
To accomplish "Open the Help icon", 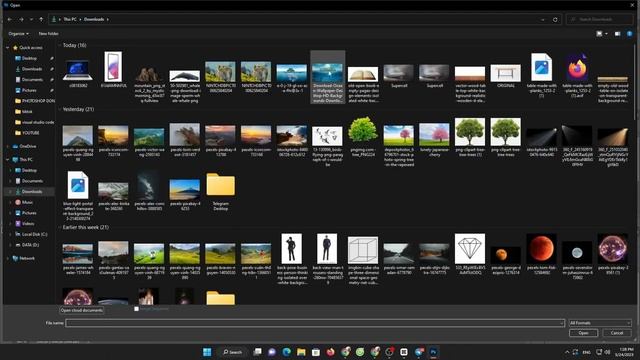I will coord(629,34).
